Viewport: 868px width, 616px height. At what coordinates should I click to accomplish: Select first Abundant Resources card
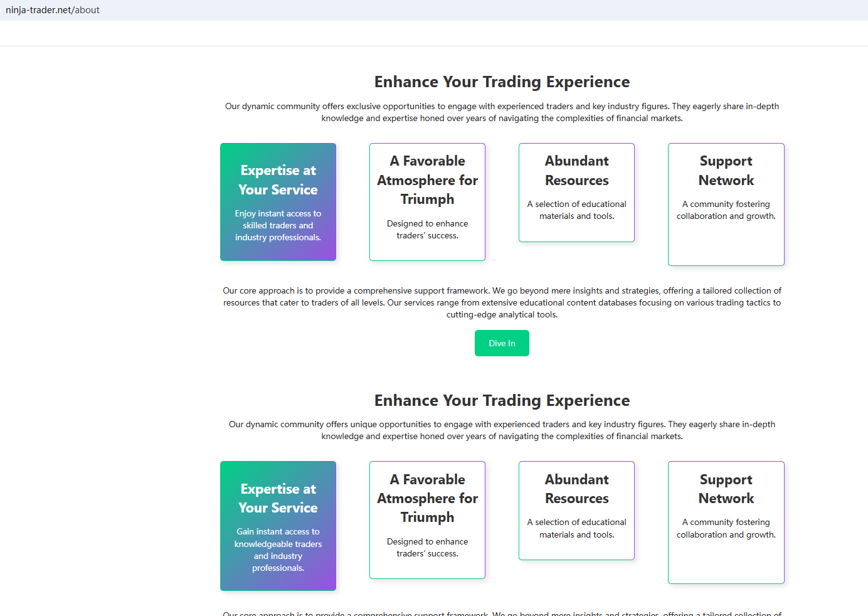coord(576,193)
